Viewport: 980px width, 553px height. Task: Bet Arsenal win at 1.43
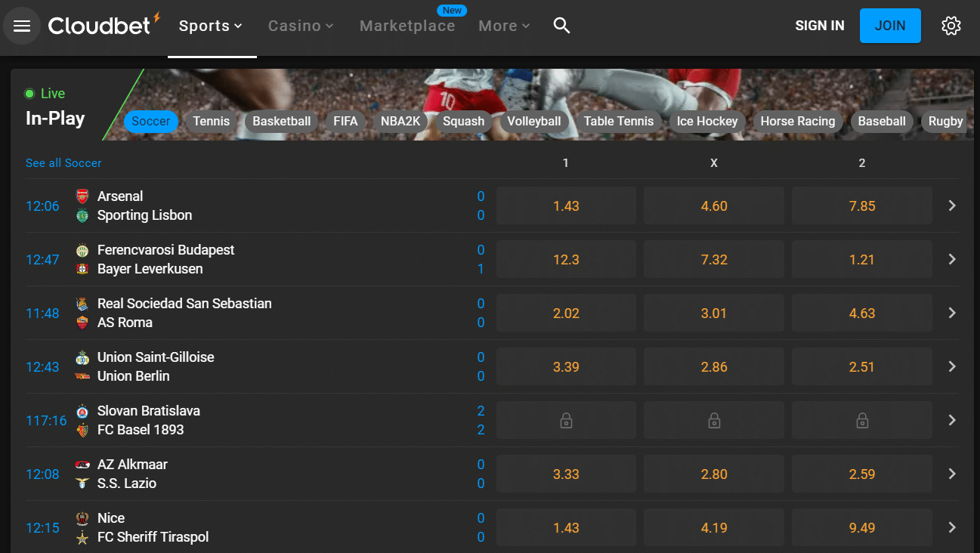pyautogui.click(x=566, y=205)
